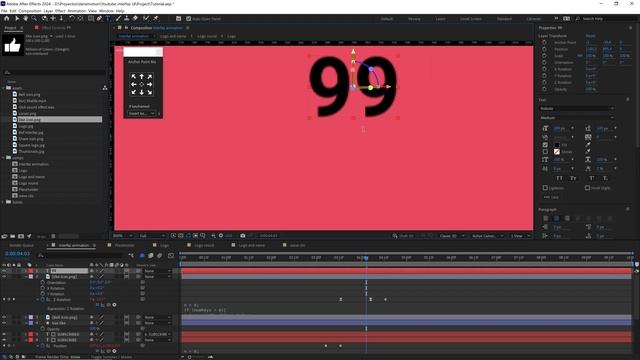Open the font style Medium dropdown
Screen dimensions: 640x360
click(576, 118)
